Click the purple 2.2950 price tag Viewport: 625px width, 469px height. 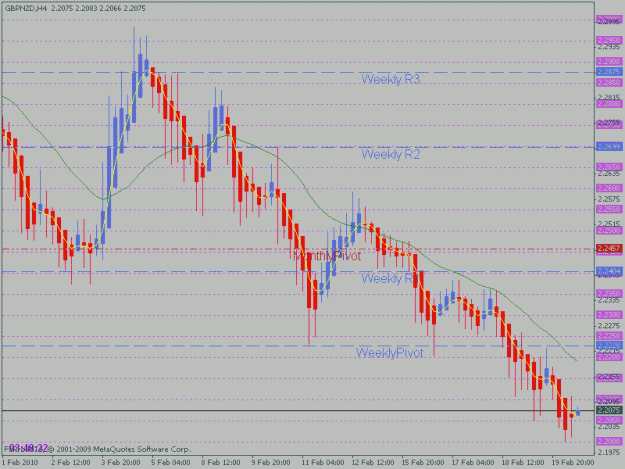[609, 40]
